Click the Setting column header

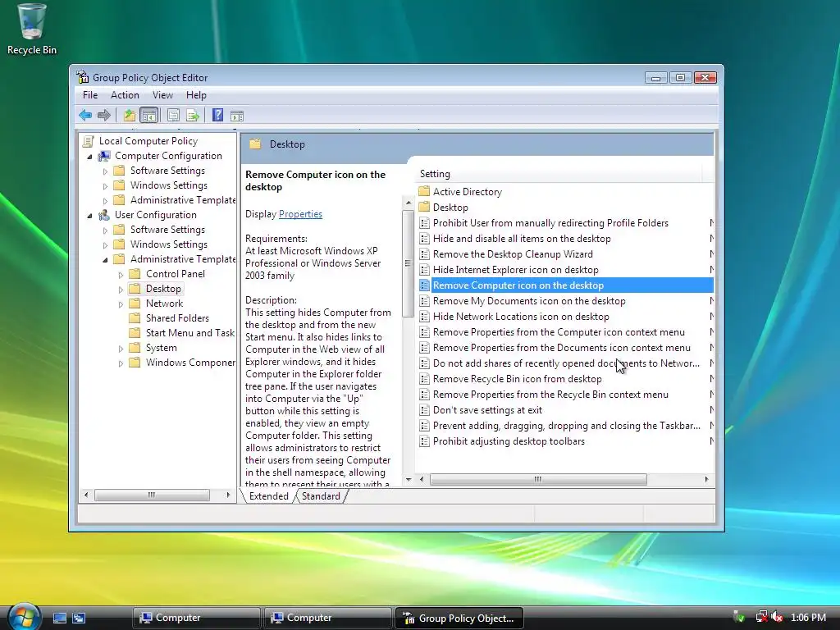pos(560,174)
